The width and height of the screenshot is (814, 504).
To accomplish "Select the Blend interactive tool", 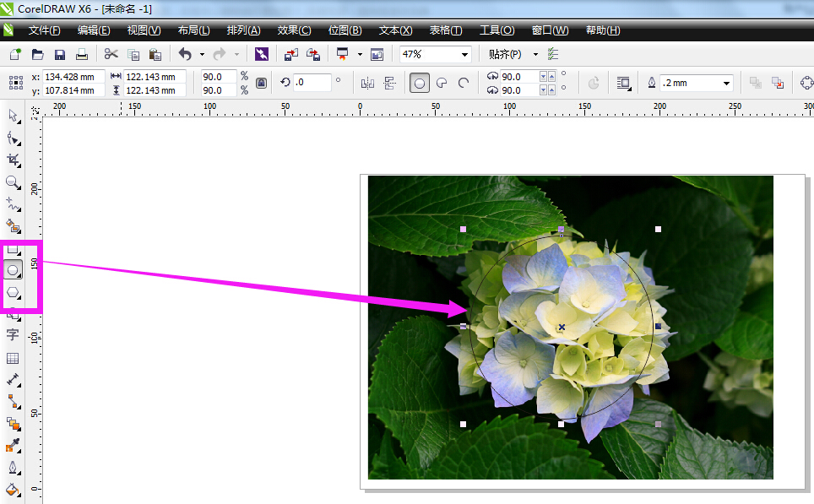I will pyautogui.click(x=13, y=424).
